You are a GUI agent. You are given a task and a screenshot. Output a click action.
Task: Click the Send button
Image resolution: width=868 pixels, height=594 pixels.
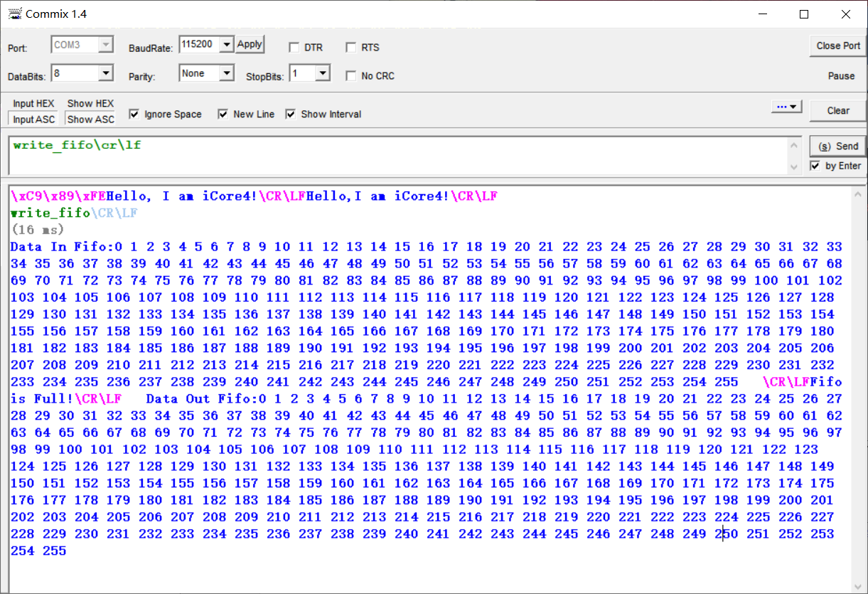click(x=838, y=146)
